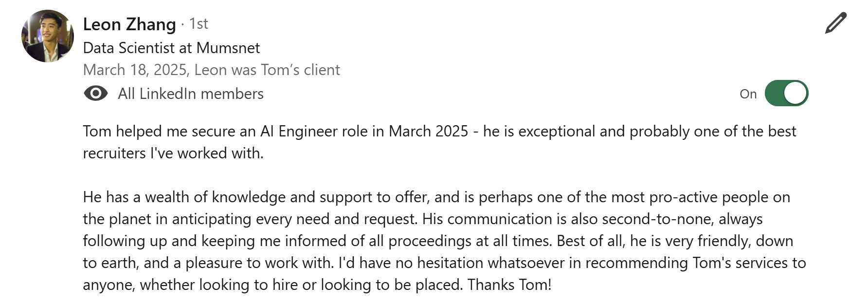The image size is (868, 306).
Task: Click the white knob of the toggle
Action: pyautogui.click(x=796, y=93)
